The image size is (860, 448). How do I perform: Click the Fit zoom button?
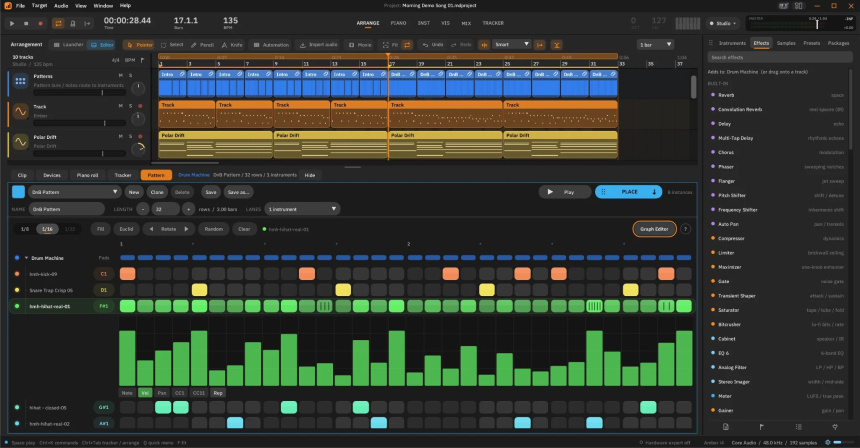390,45
